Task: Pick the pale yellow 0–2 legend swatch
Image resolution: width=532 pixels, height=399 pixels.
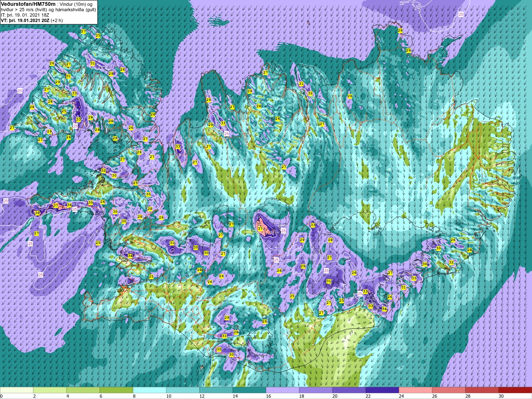Action: coord(17,390)
